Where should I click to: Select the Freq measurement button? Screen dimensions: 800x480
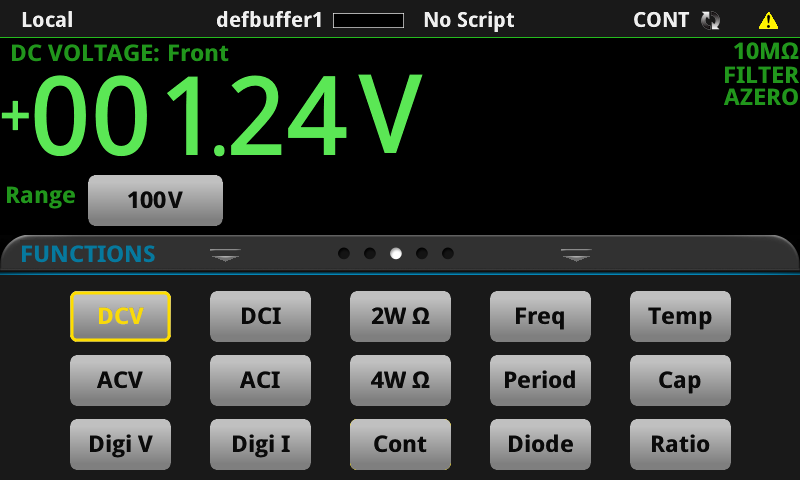[x=540, y=316]
